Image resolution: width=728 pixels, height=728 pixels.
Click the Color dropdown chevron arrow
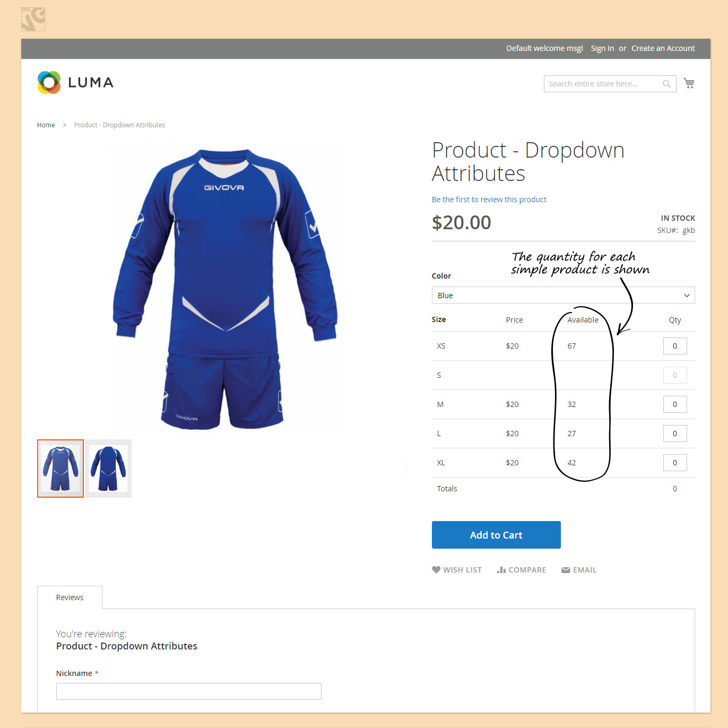[687, 296]
